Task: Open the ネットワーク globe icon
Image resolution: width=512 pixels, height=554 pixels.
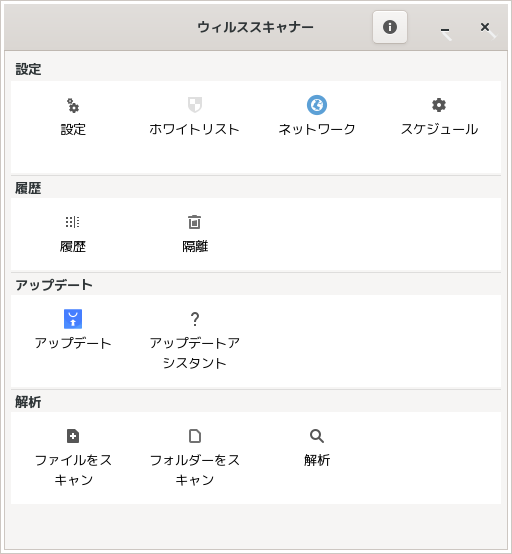Action: point(317,105)
